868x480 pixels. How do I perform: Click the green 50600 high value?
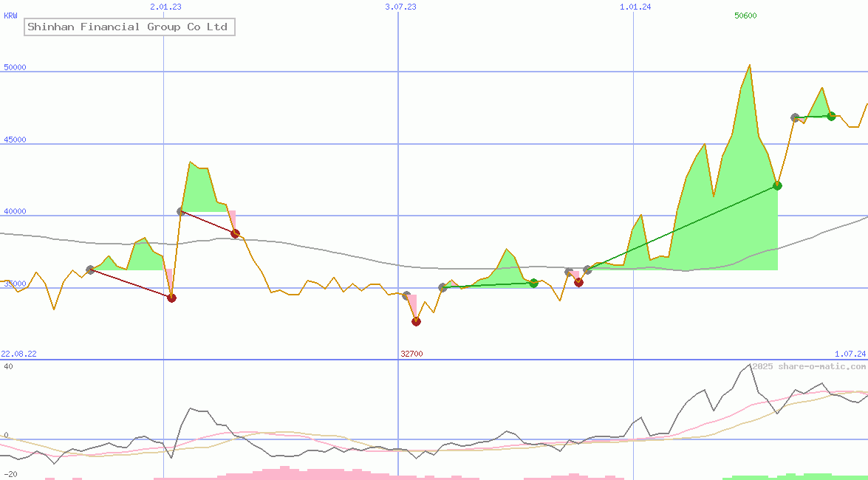(x=745, y=16)
